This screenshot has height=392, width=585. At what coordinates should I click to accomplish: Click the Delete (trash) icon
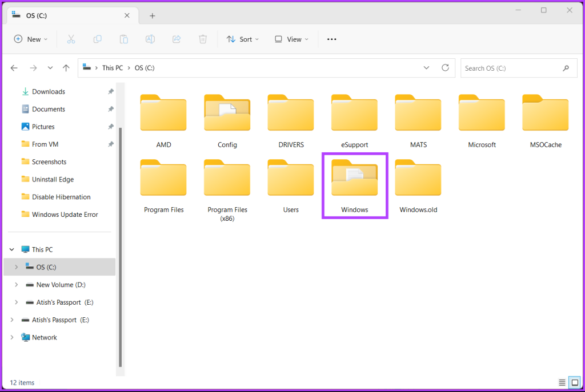[x=202, y=39]
